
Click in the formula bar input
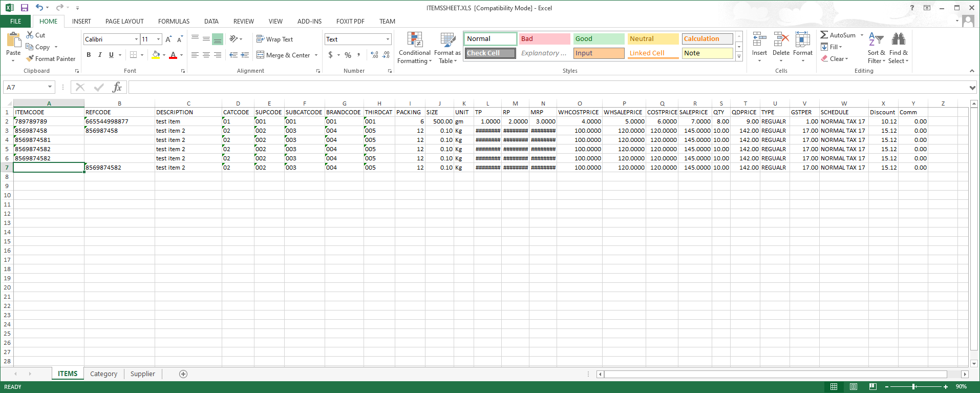click(x=548, y=87)
